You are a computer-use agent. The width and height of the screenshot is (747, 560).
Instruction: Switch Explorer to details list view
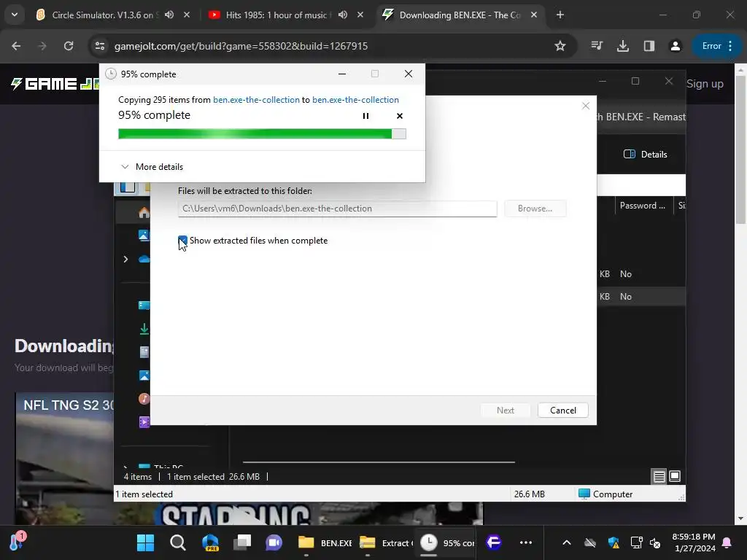click(x=659, y=476)
